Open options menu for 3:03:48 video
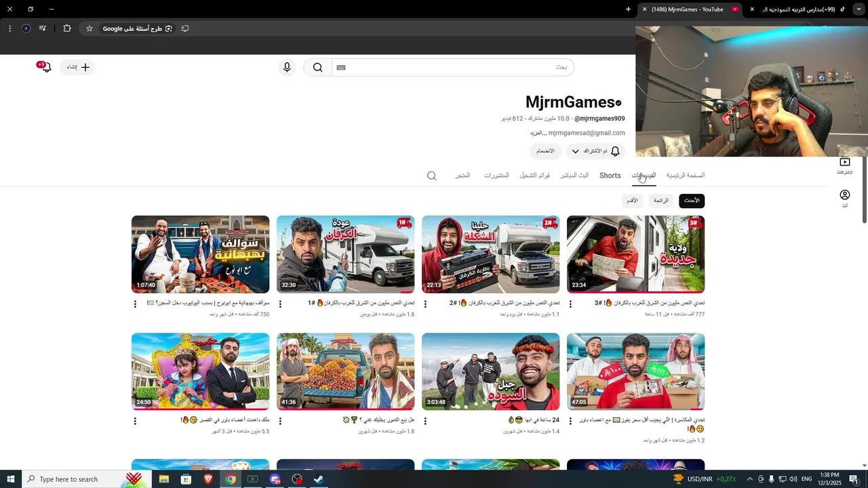Screen dimensions: 868x488 pyautogui.click(x=425, y=421)
